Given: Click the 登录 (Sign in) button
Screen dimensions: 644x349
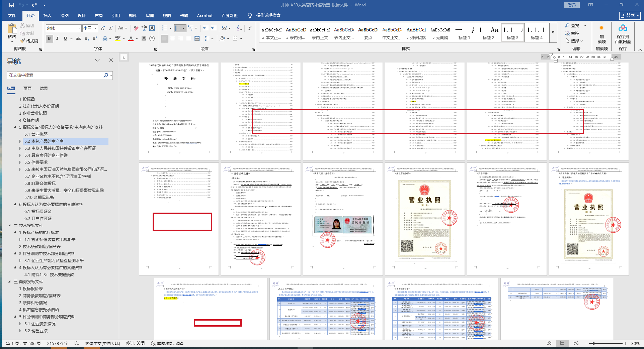Looking at the screenshot, I should pos(572,5).
